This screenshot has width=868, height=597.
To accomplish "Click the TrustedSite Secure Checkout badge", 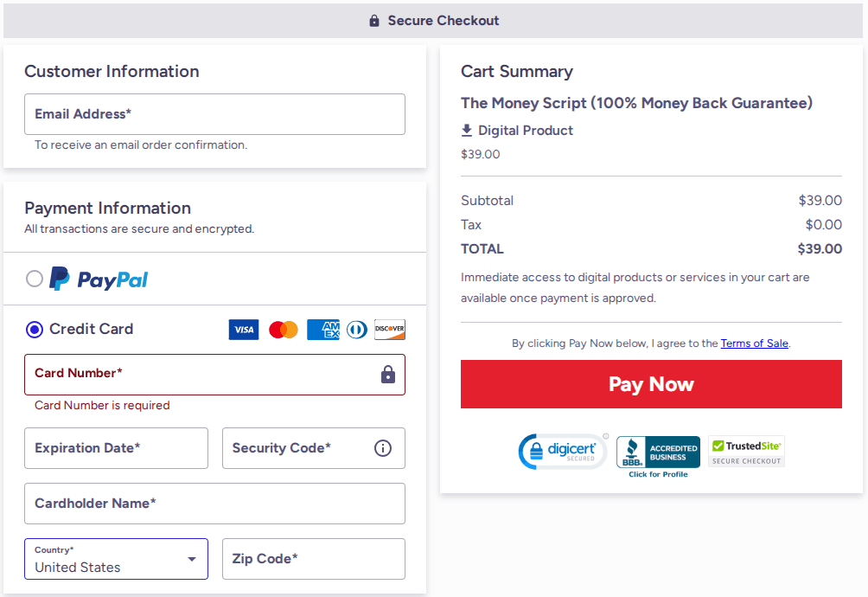I will [x=746, y=451].
